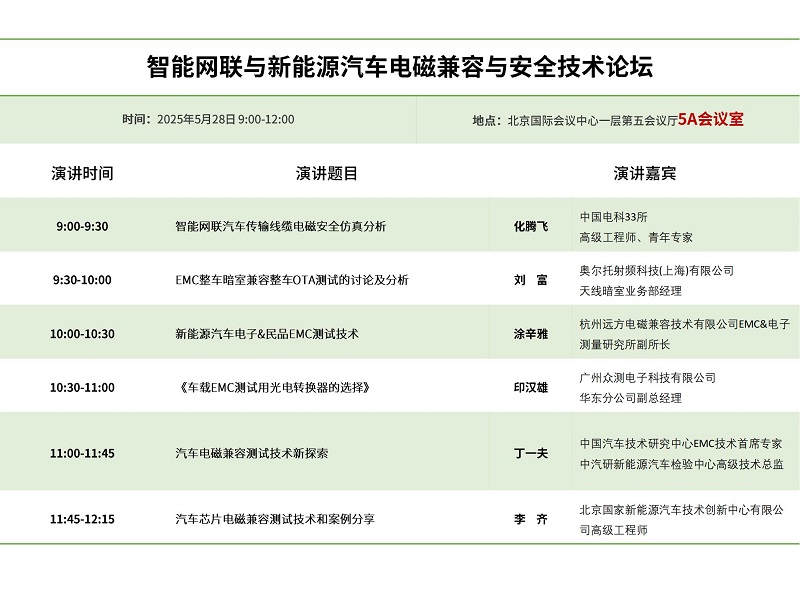Click affiliation 奥尔托射频科技(上海)有限公司

click(x=657, y=270)
